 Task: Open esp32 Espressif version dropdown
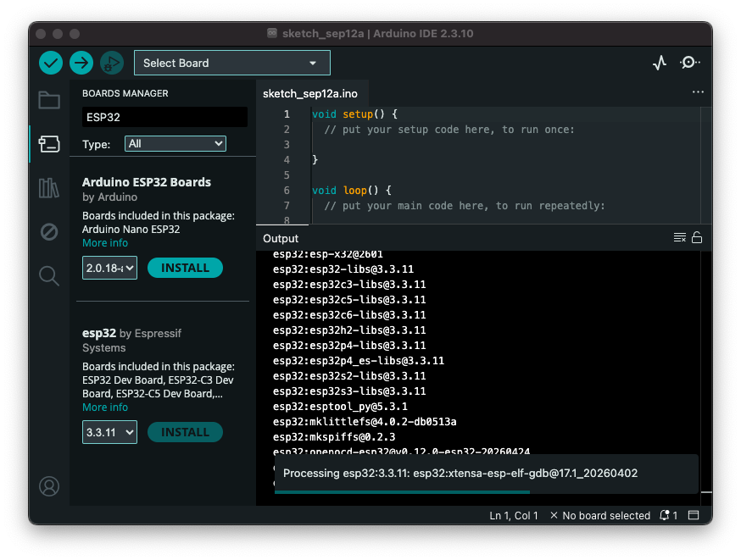(x=109, y=432)
